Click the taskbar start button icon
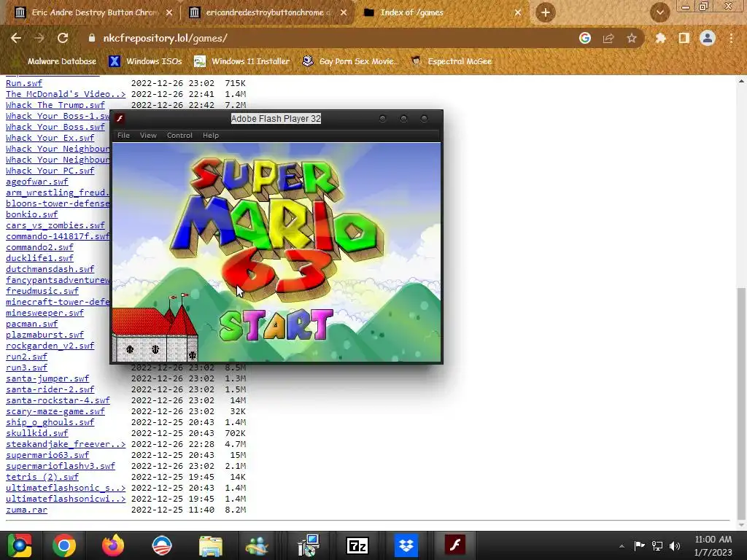 pyautogui.click(x=20, y=545)
